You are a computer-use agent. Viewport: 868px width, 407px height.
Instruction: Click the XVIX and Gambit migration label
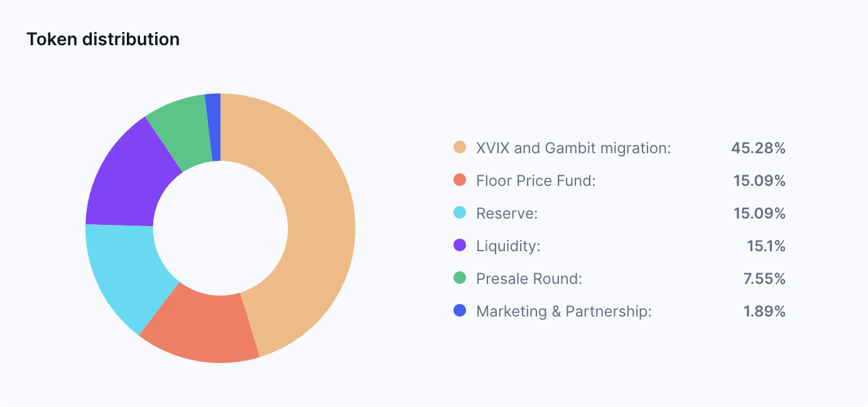pyautogui.click(x=573, y=148)
